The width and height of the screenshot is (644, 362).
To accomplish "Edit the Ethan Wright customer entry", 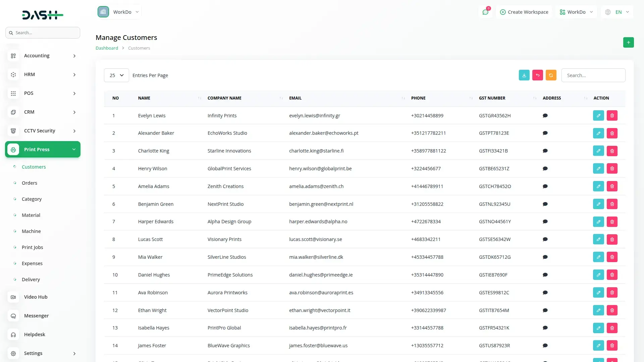I will point(598,310).
